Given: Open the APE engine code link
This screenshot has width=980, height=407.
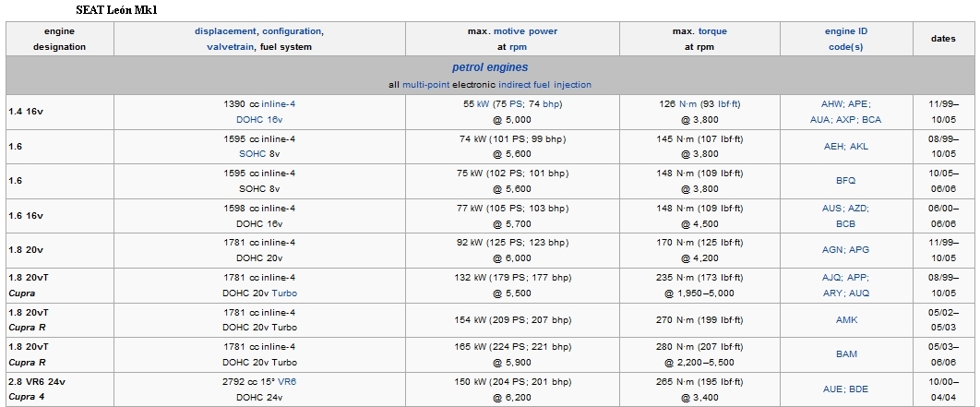Looking at the screenshot, I should [x=859, y=104].
